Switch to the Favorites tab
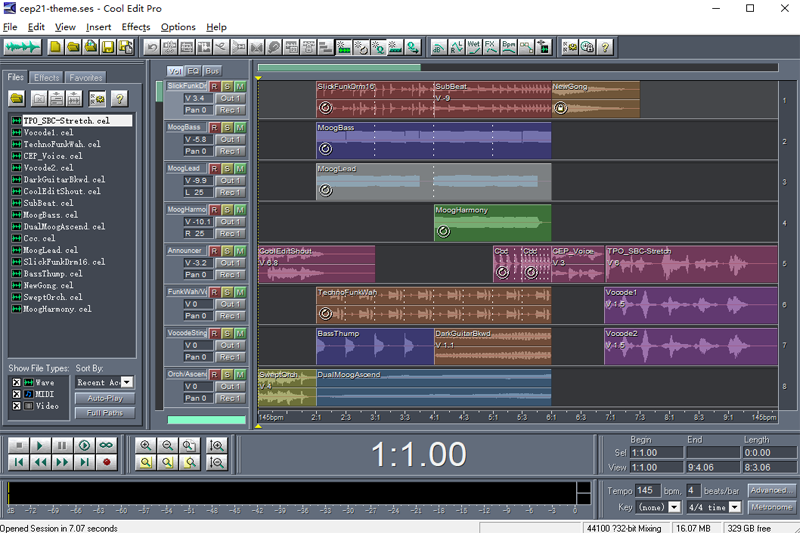 [x=86, y=78]
